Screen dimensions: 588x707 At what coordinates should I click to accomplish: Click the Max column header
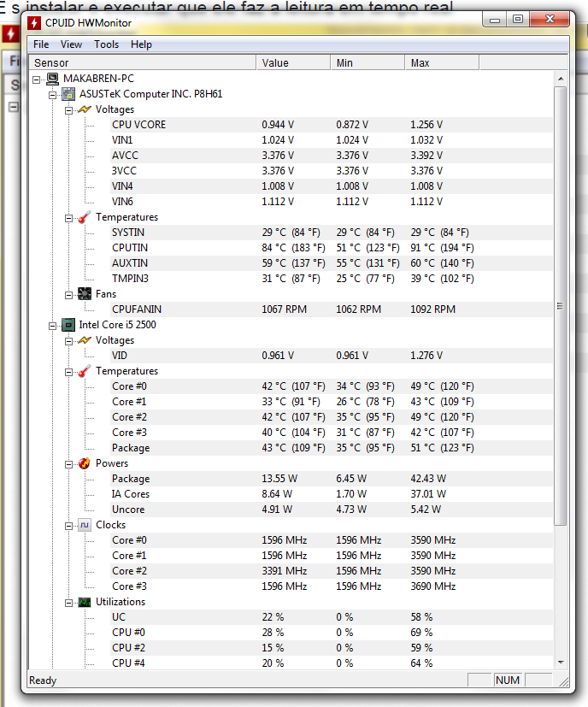click(x=442, y=62)
